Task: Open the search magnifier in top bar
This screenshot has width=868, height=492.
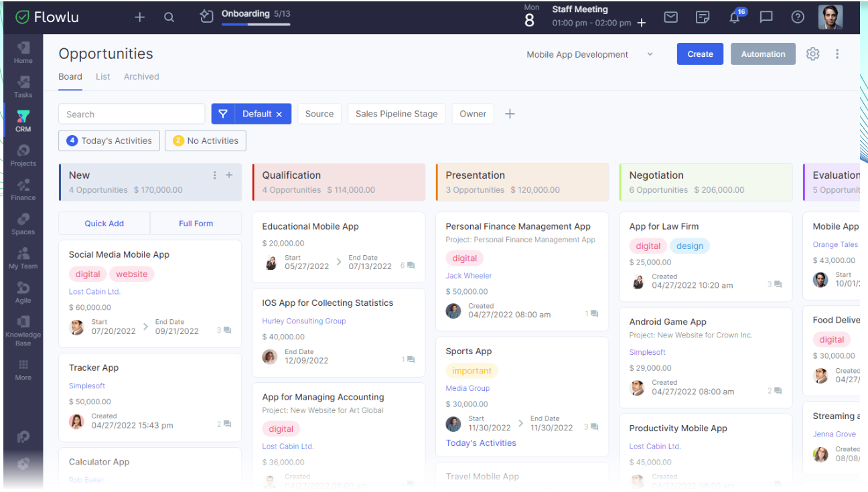Action: [169, 17]
